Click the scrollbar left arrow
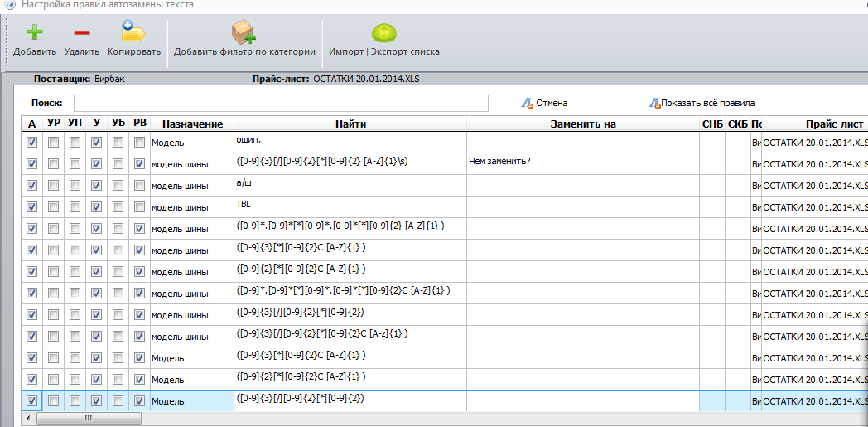868x427 pixels. (x=27, y=418)
